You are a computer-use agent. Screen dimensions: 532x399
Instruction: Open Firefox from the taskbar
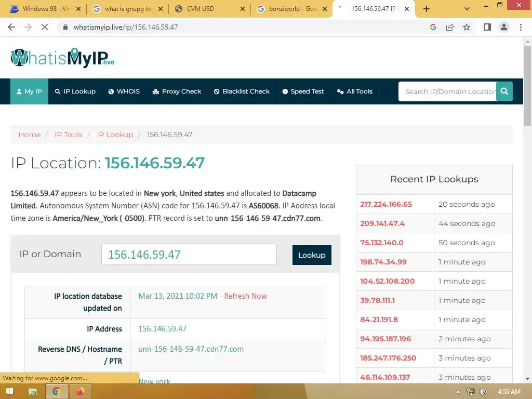80,392
